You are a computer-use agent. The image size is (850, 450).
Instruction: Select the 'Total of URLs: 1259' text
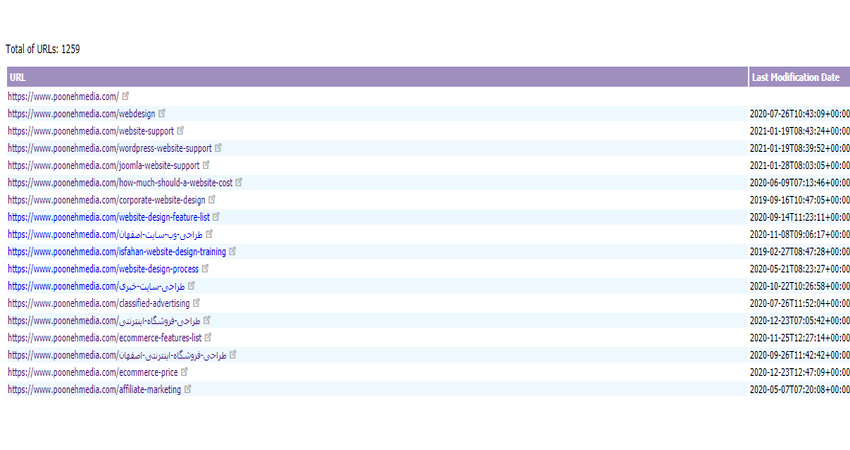(43, 49)
